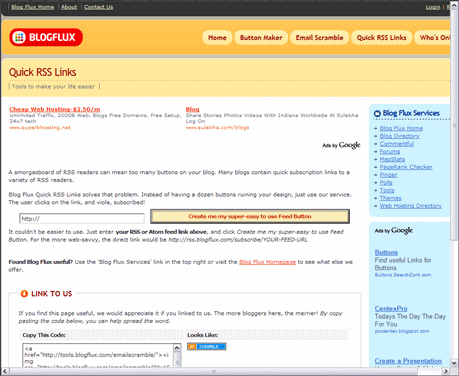Open Web Hosting Directory sidebar link

click(x=411, y=206)
